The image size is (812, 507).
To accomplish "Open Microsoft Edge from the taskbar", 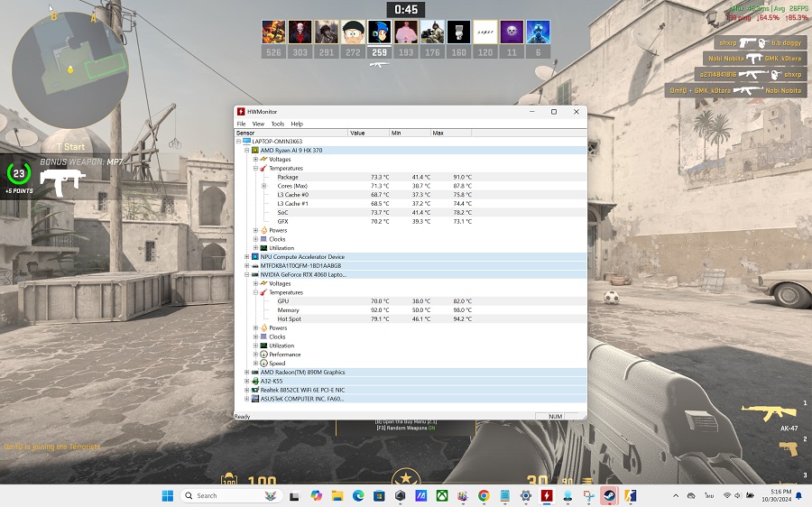I will pos(358,495).
